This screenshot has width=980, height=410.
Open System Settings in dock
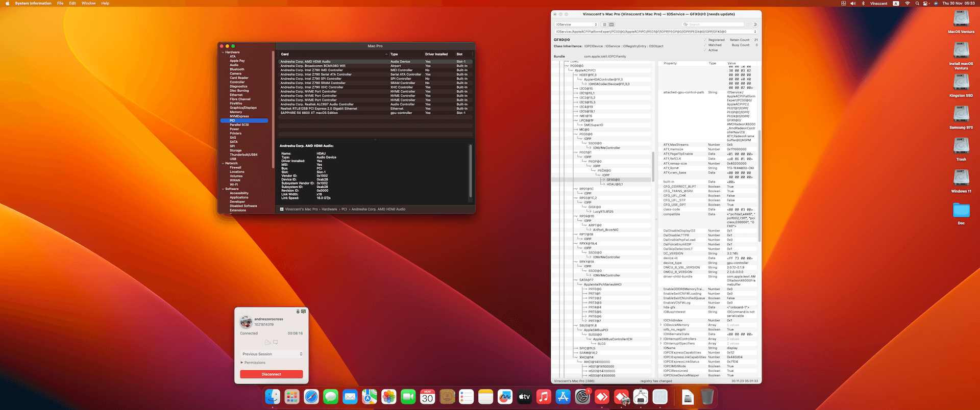(582, 397)
